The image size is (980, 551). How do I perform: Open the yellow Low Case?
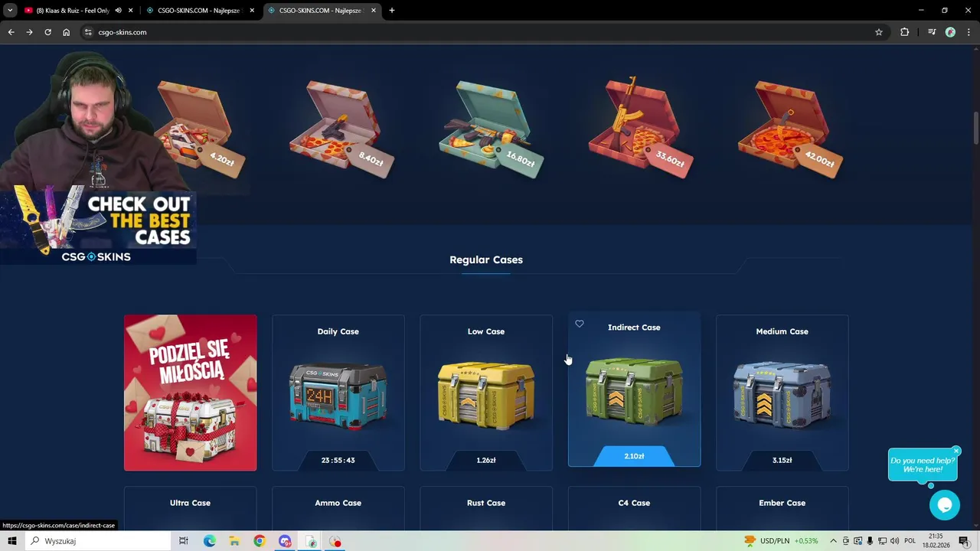[x=486, y=393]
